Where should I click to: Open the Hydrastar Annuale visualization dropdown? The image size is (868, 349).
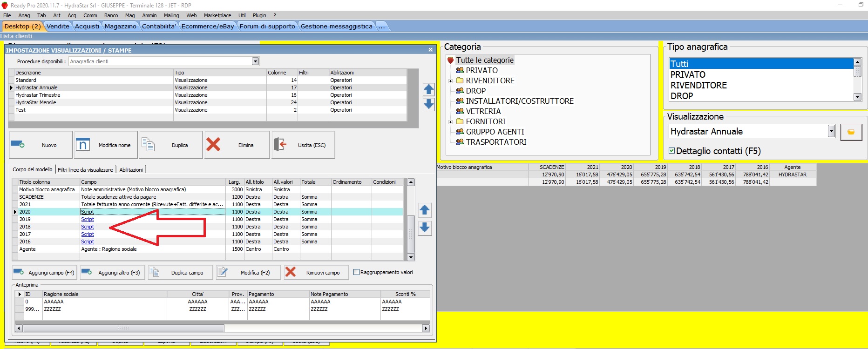tap(831, 131)
